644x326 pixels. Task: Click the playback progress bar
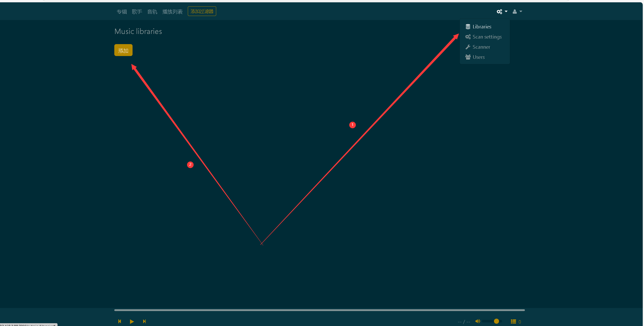[319, 310]
